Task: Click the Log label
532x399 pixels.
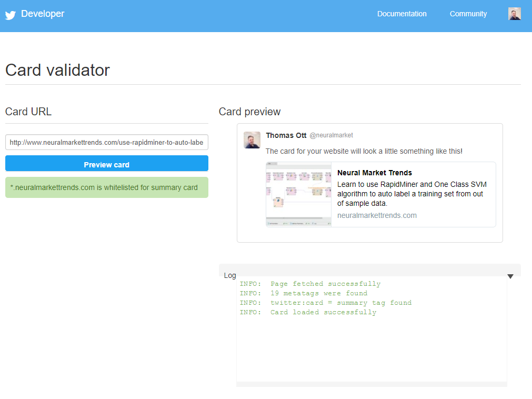Action: point(230,275)
